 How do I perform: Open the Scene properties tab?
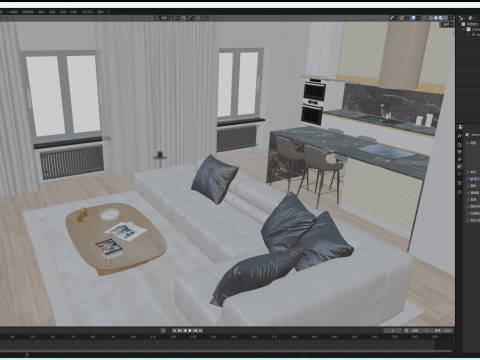pyautogui.click(x=459, y=166)
